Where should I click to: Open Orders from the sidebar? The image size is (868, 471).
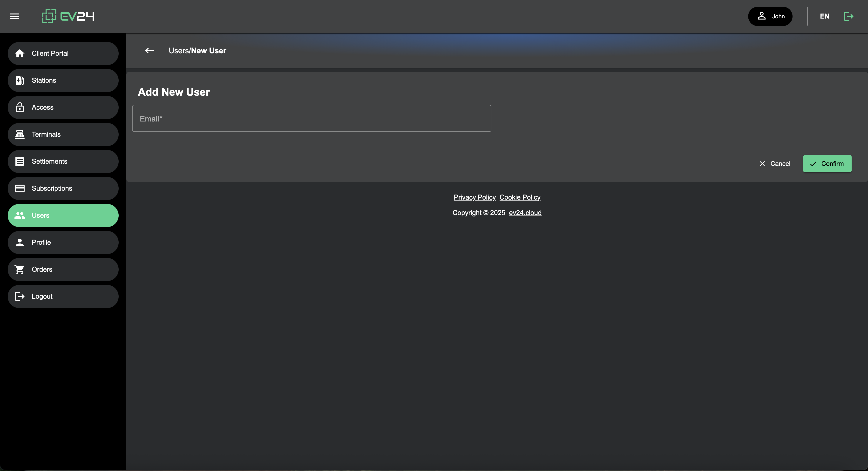coord(63,269)
